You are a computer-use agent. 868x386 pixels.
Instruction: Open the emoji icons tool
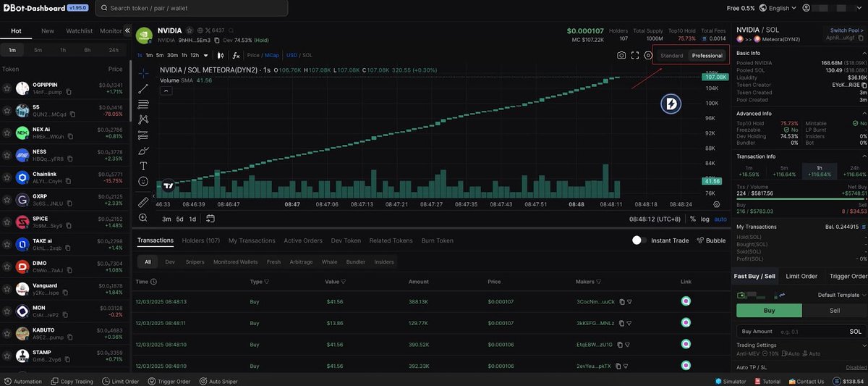pyautogui.click(x=143, y=181)
